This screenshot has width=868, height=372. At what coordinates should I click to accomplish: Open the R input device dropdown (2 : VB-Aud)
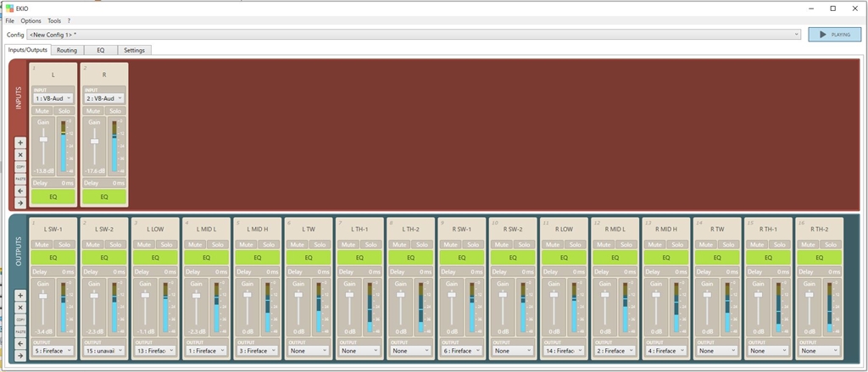coord(103,98)
